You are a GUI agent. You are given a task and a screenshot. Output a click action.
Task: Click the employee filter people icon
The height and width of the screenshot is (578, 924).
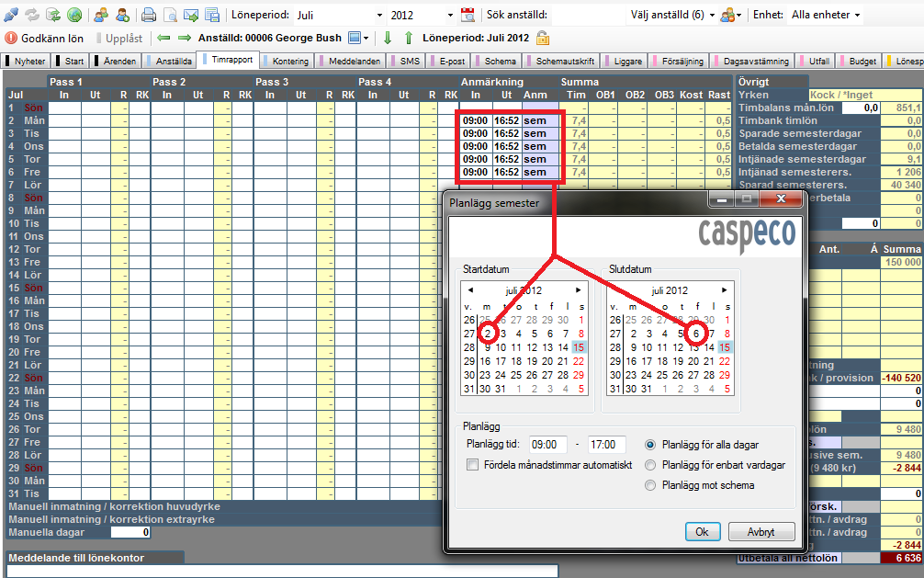tap(727, 15)
